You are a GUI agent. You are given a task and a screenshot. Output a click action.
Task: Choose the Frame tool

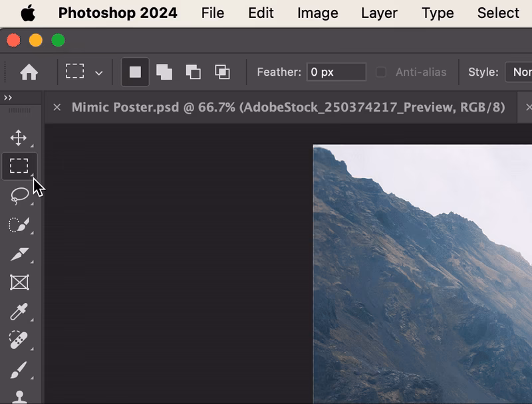click(20, 282)
